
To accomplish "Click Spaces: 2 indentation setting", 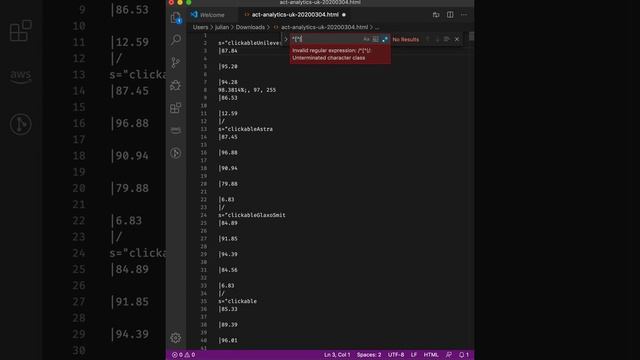I will pos(369,355).
